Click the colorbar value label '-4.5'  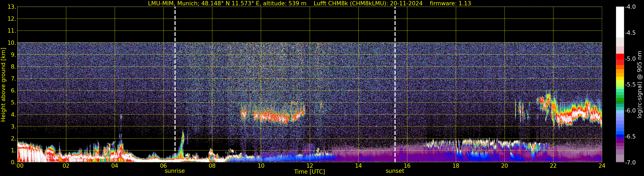(x=630, y=33)
